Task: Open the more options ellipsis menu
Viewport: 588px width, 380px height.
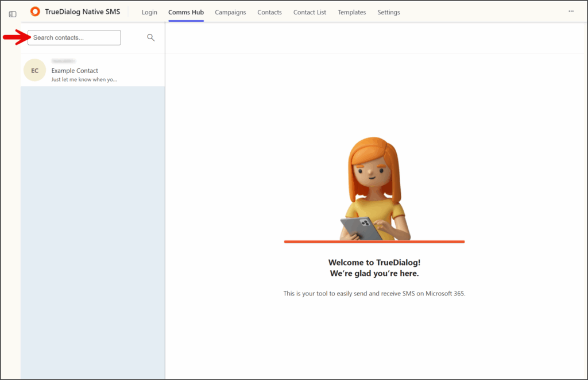Action: coord(571,11)
